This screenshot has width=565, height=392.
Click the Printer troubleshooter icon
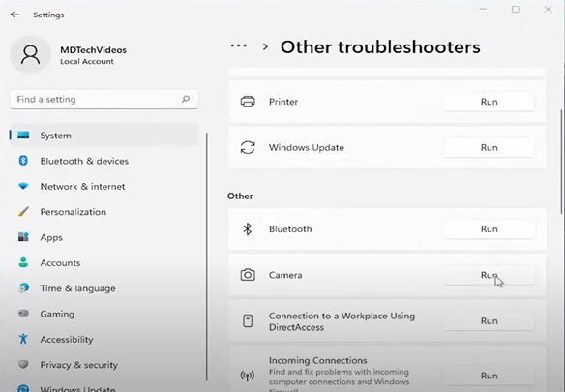[248, 102]
